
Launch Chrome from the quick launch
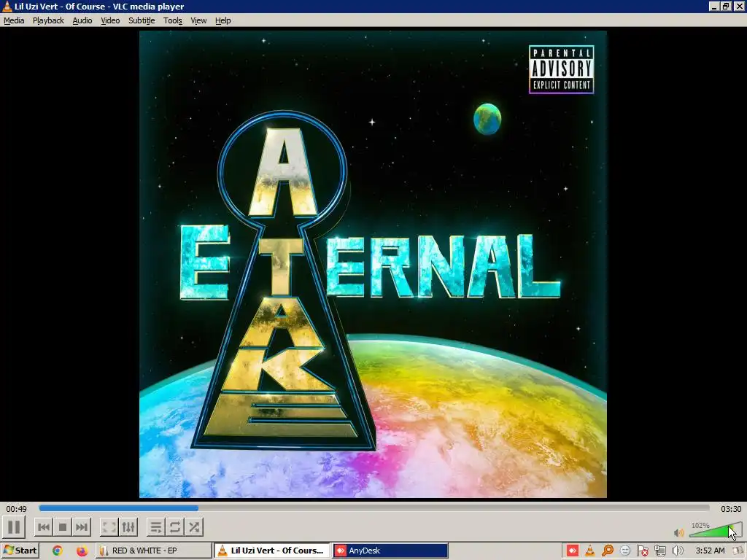57,551
